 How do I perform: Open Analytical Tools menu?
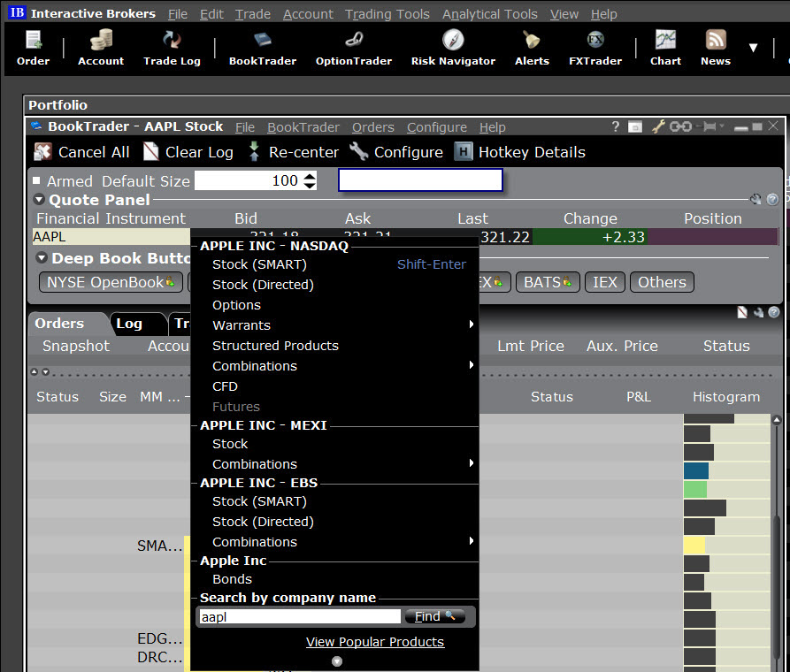pos(490,14)
